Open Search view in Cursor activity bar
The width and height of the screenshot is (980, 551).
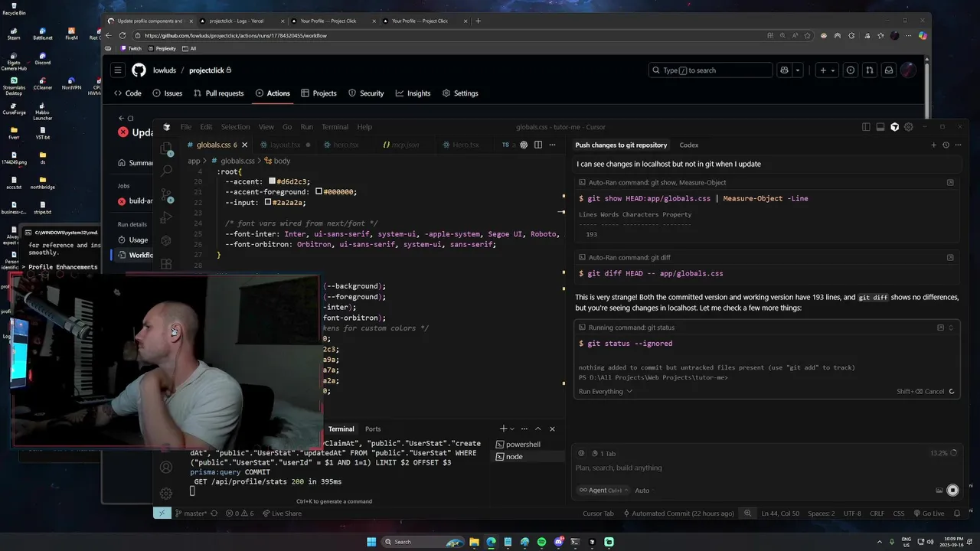point(166,171)
